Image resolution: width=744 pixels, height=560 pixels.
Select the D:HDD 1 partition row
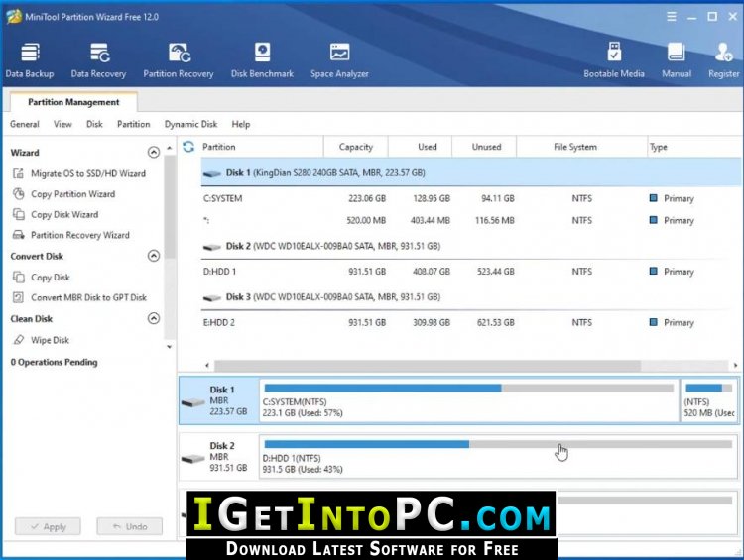tap(471, 272)
